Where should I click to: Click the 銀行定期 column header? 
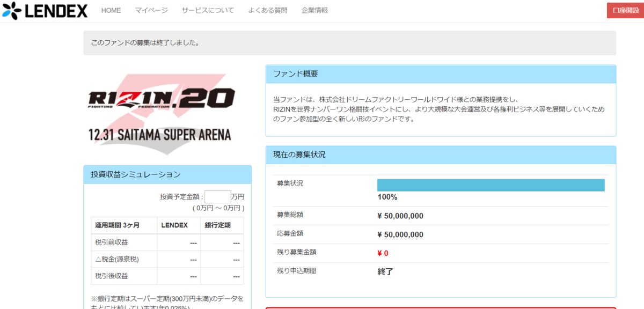pyautogui.click(x=217, y=225)
